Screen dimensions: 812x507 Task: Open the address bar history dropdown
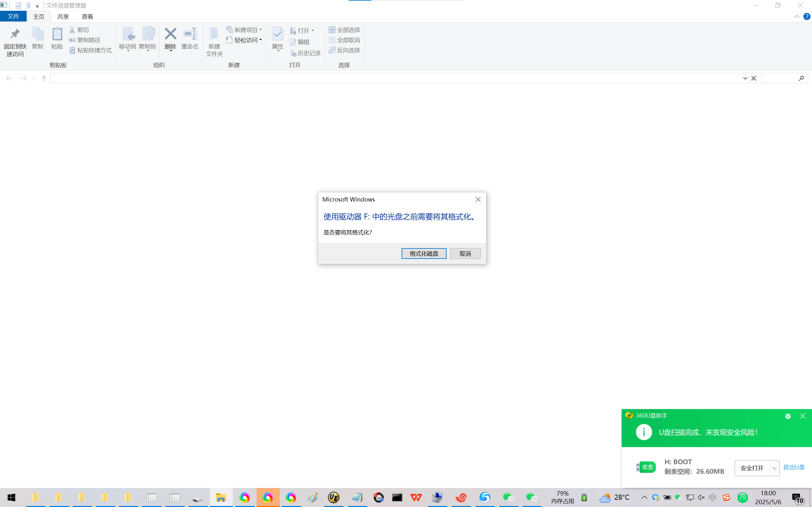(x=745, y=79)
